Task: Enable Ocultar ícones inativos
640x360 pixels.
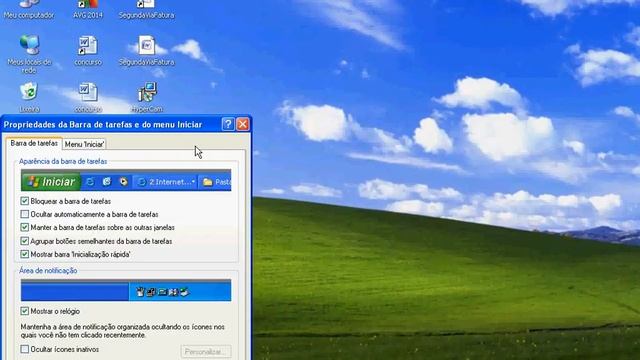Action: [24, 349]
